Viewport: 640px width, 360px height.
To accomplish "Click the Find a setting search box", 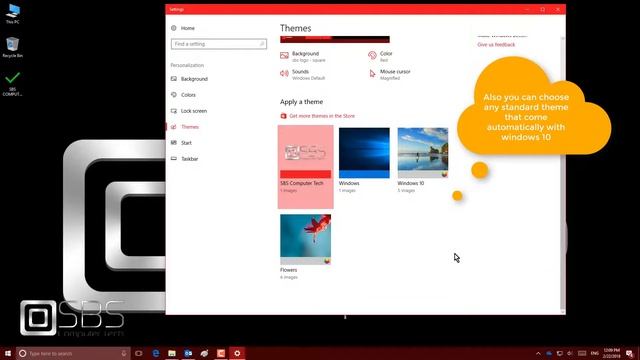I will pos(219,44).
